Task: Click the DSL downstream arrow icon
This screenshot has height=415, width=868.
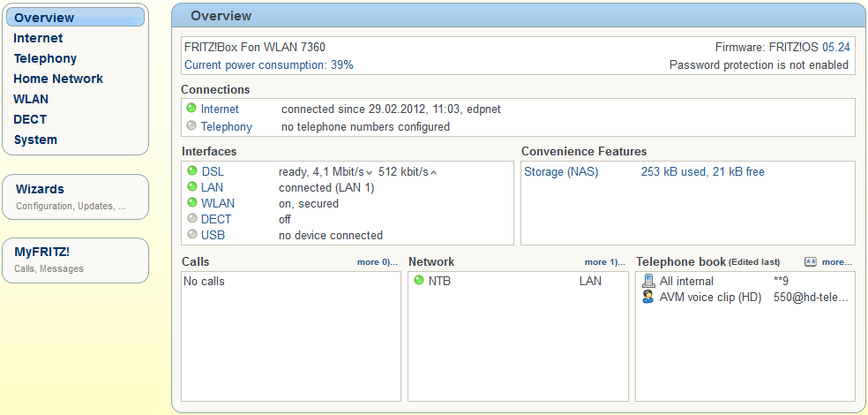Action: (x=370, y=173)
